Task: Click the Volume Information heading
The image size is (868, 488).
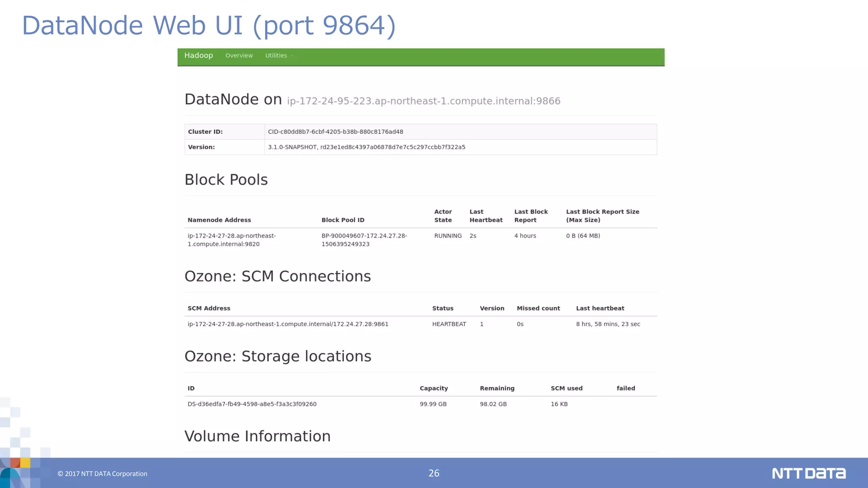Action: pos(257,436)
